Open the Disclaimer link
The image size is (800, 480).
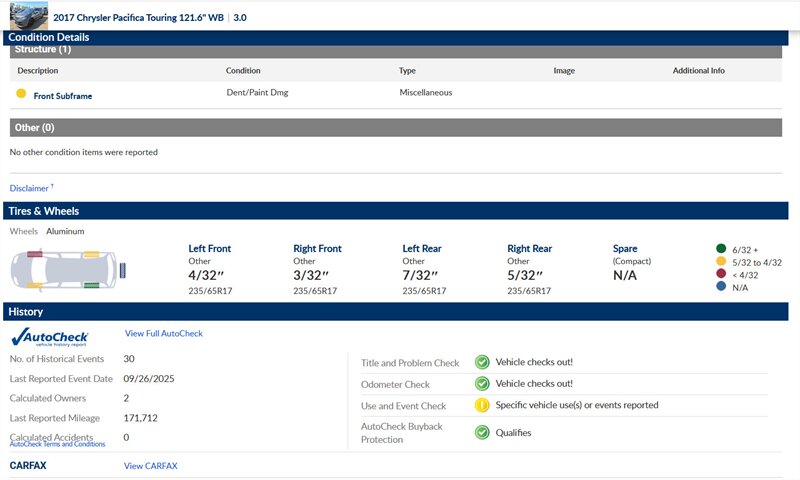(31, 188)
